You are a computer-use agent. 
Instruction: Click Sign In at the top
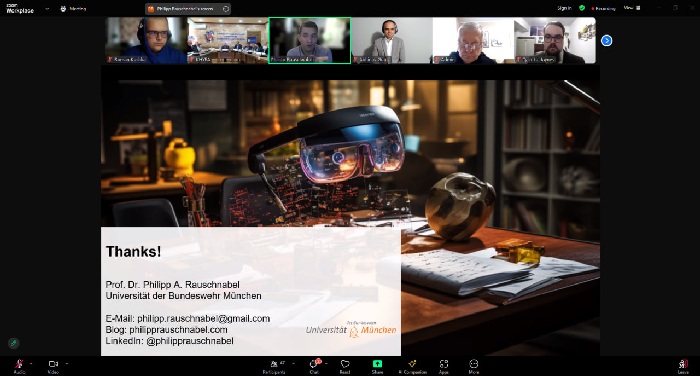pyautogui.click(x=564, y=8)
